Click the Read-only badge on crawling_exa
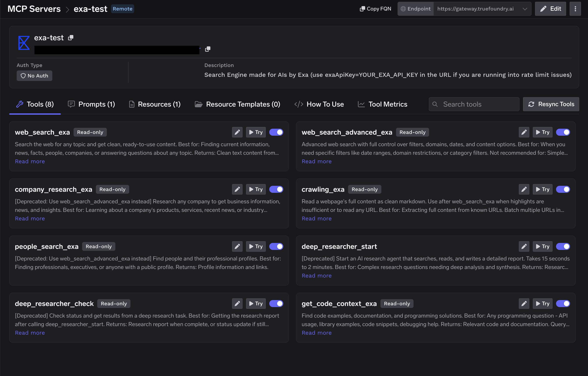Image resolution: width=588 pixels, height=376 pixels. coord(364,190)
